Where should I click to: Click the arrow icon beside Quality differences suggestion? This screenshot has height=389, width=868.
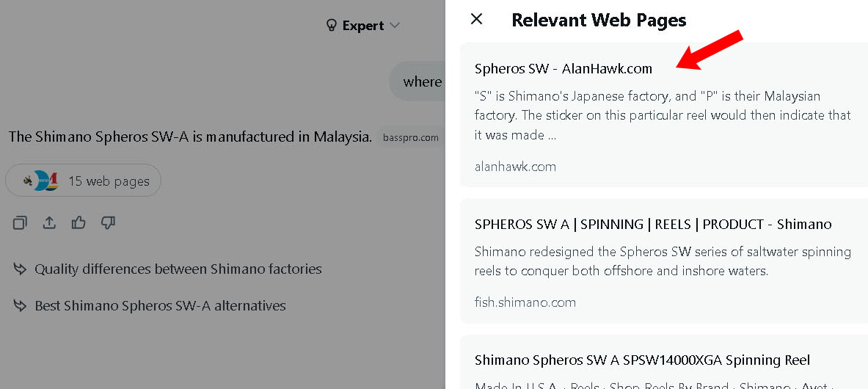pos(20,269)
